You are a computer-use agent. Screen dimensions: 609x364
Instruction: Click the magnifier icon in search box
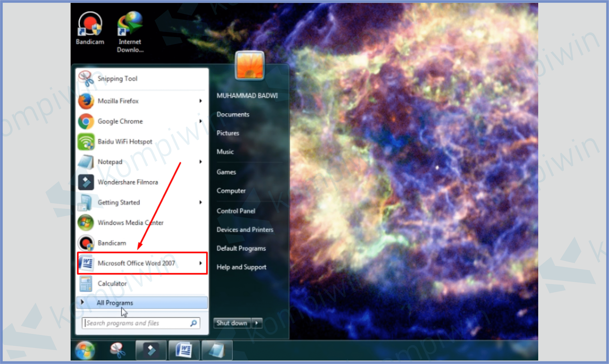(194, 323)
